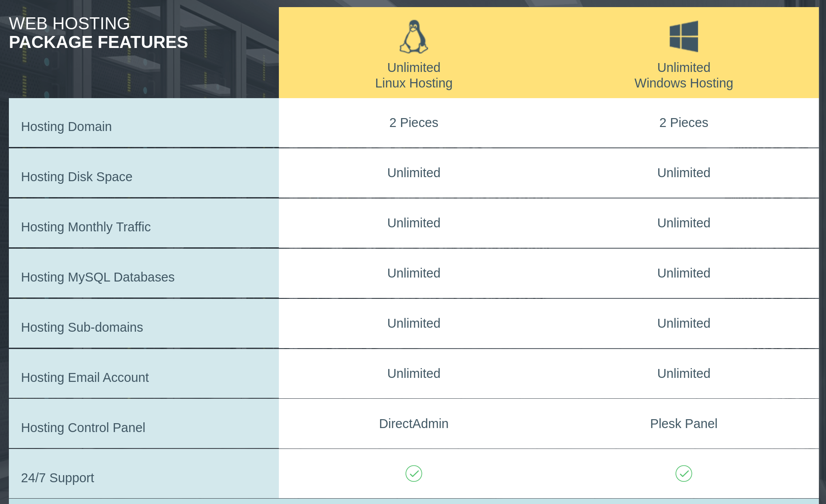Viewport: 826px width, 504px height.
Task: Click the Hosting Email Account row label
Action: coord(85,377)
